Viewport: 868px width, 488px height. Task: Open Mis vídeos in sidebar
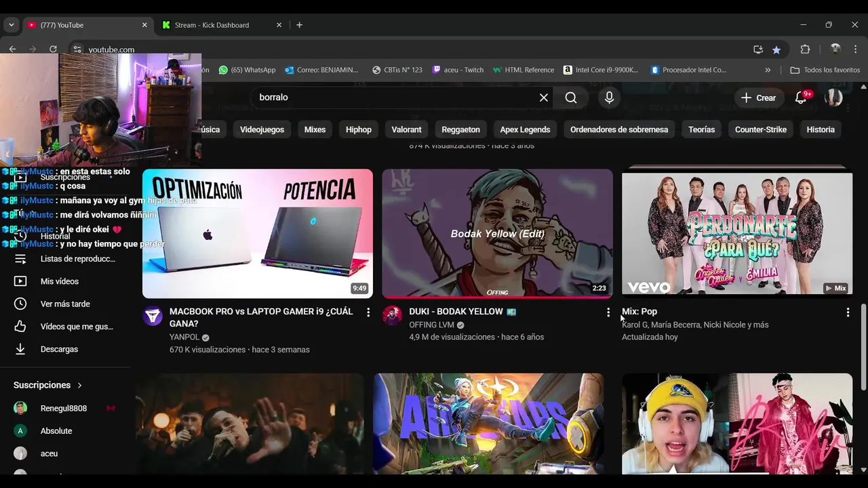65,281
